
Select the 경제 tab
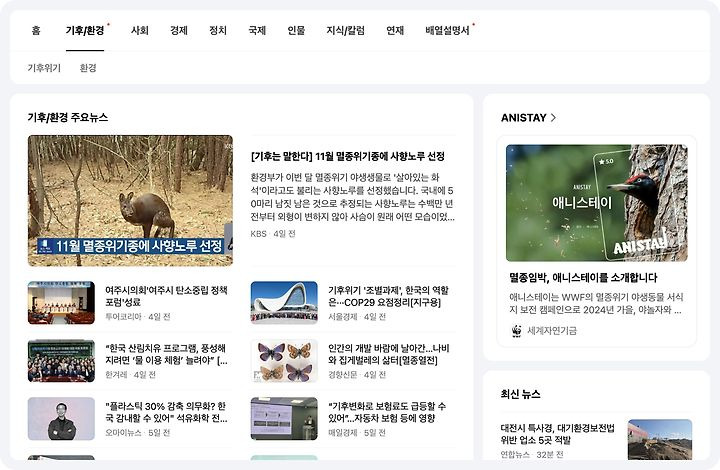coord(179,30)
